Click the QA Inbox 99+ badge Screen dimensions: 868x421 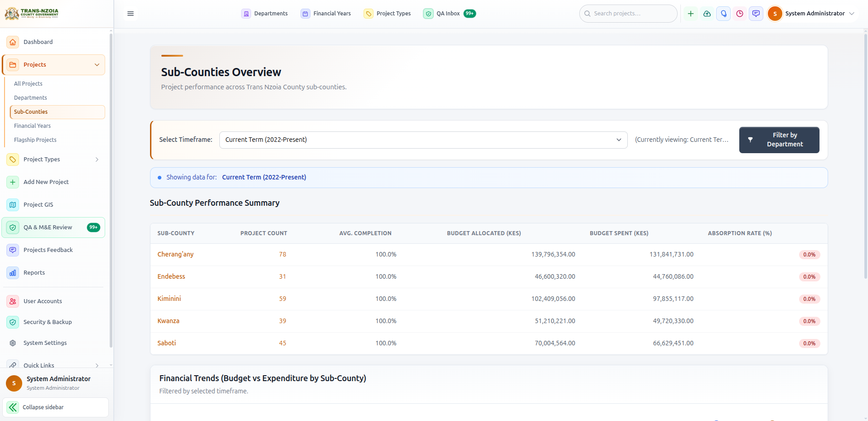coord(470,14)
